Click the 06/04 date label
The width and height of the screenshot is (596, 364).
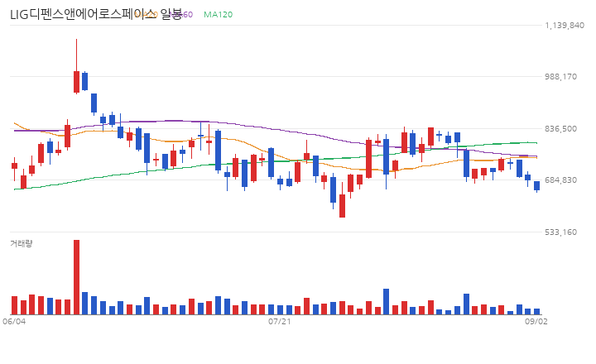coord(14,322)
